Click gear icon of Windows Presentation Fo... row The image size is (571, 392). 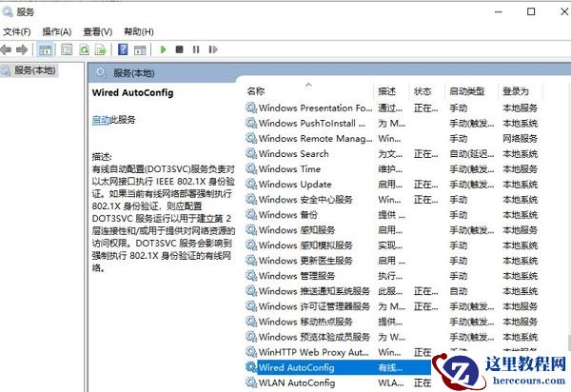251,108
